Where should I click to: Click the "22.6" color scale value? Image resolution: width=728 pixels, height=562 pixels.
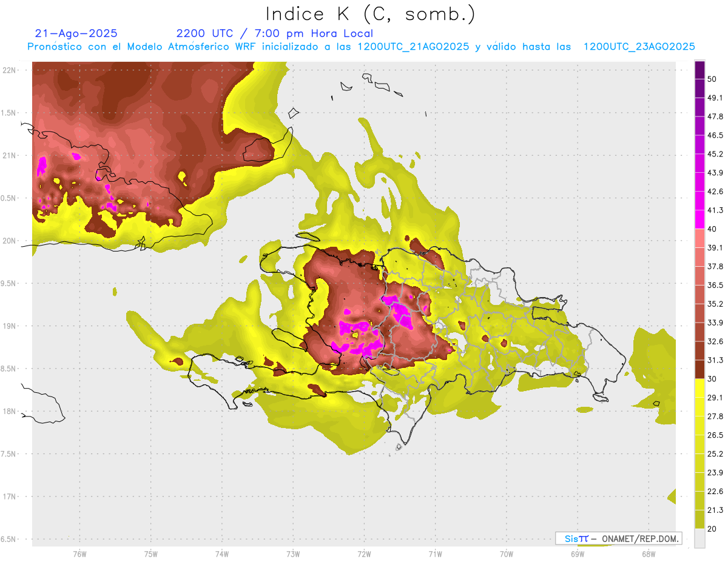(x=716, y=491)
